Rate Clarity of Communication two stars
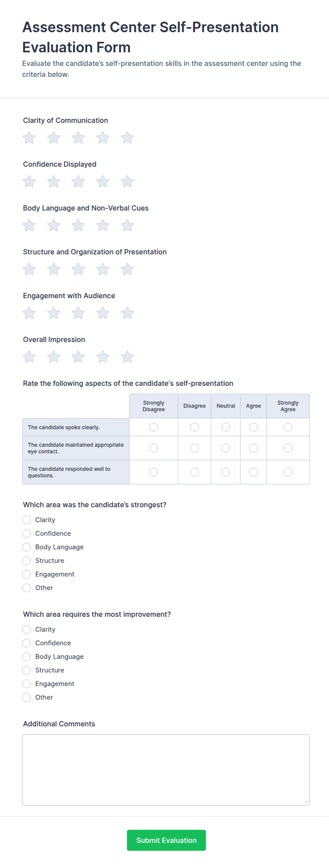329x868 pixels. click(x=54, y=138)
